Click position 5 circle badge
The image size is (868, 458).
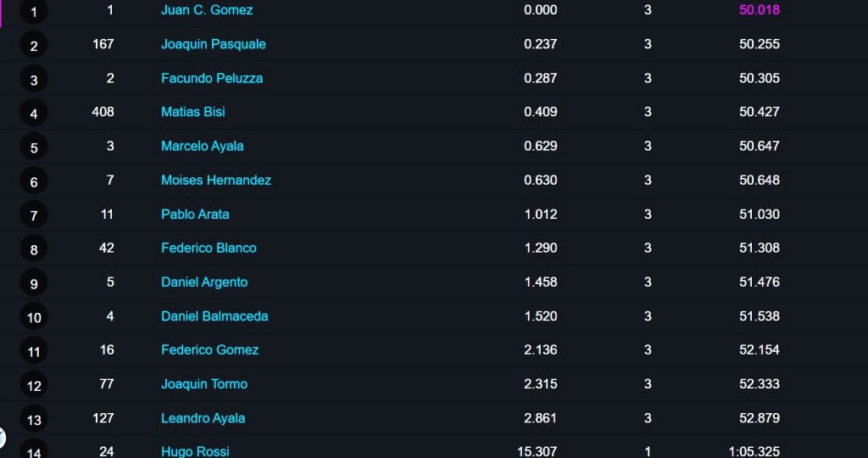coord(34,148)
